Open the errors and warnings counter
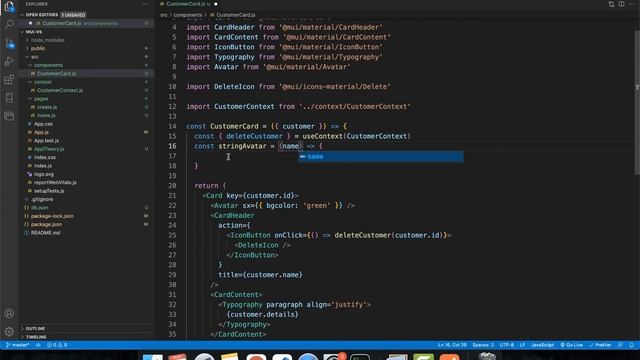This screenshot has width=640, height=360. tap(57, 345)
